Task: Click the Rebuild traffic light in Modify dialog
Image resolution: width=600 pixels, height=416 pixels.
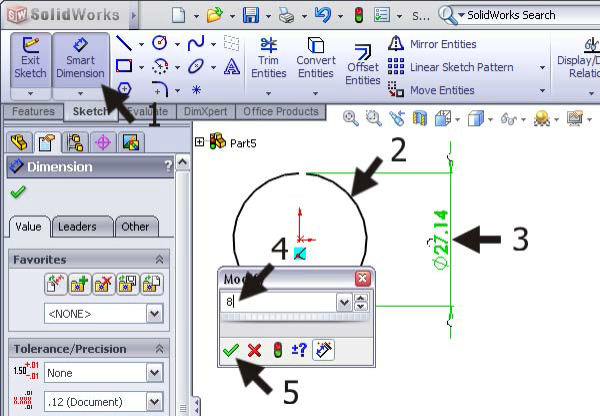Action: (x=275, y=350)
